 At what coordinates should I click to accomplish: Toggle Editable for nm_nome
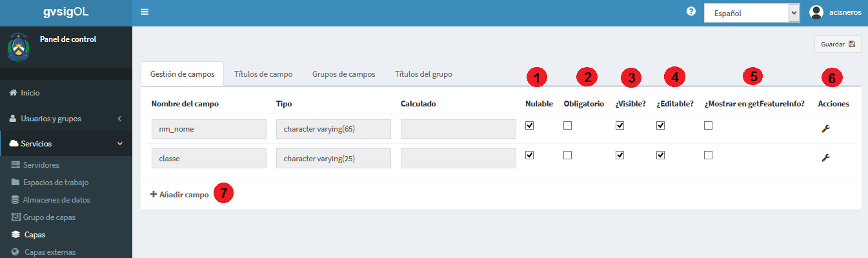click(660, 126)
